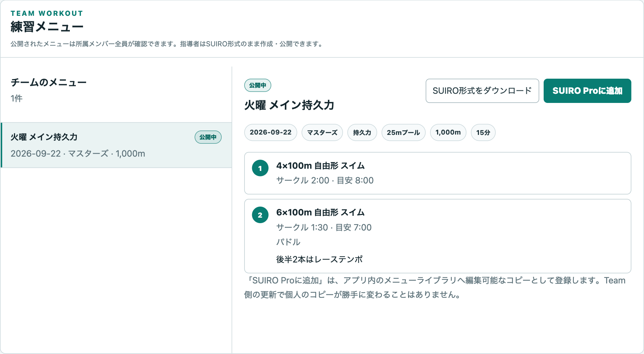Click the 2026-09-22 · マスターズ · 1,000m subtitle
Screen dimensions: 644x354
pos(78,154)
